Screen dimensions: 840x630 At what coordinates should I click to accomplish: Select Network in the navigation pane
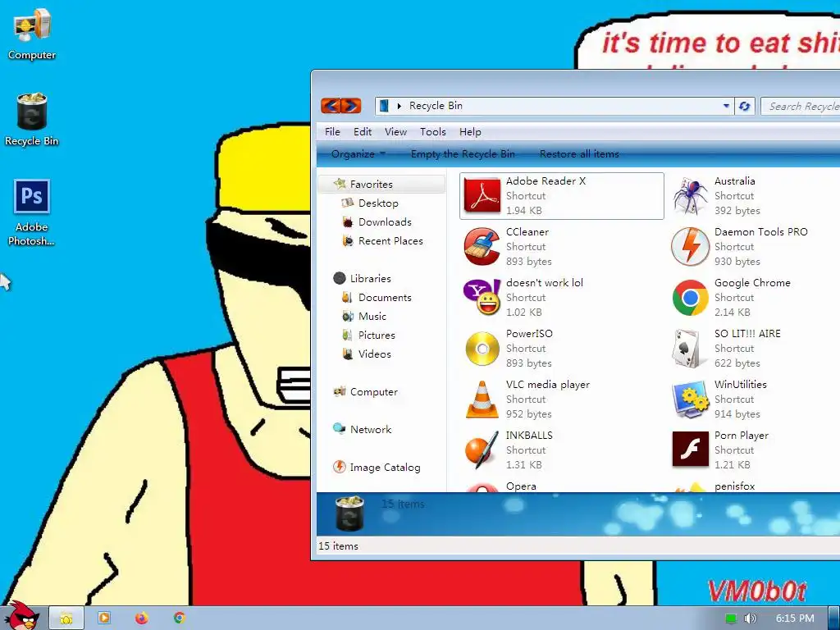click(371, 430)
